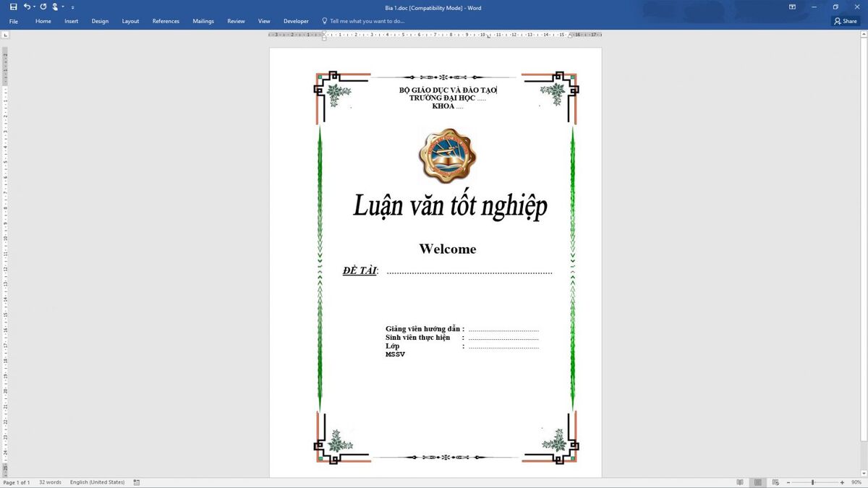Click the 'Luận văn tốt nghiệp' title text
This screenshot has width=868, height=488.
pos(450,205)
